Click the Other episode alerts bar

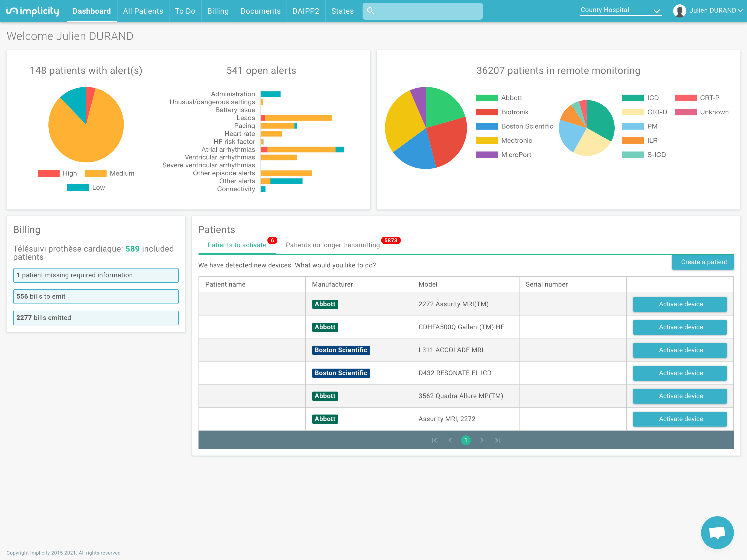click(286, 173)
